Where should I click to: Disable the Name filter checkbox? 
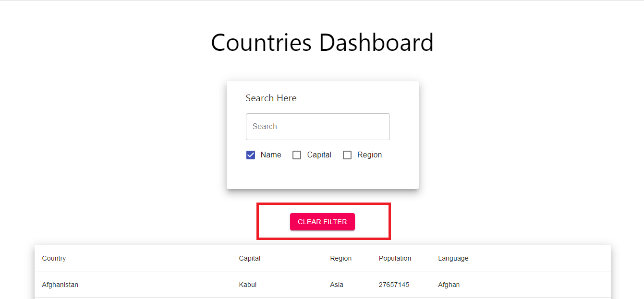(x=250, y=155)
